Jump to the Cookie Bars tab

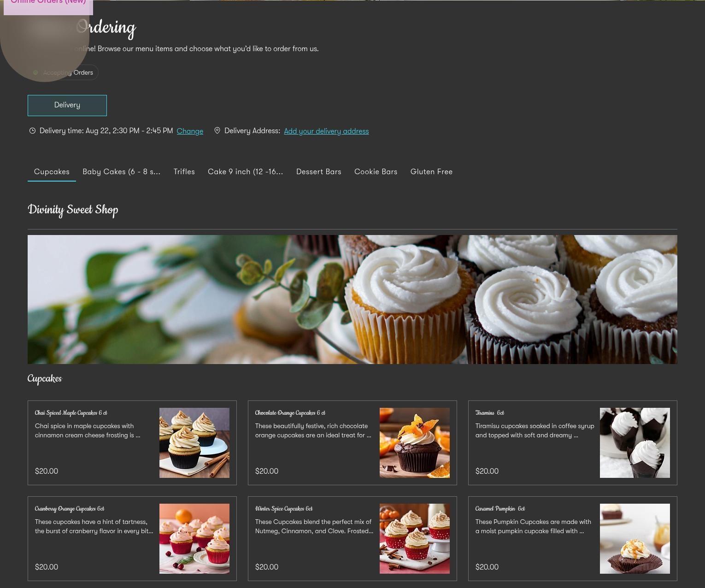pos(376,172)
